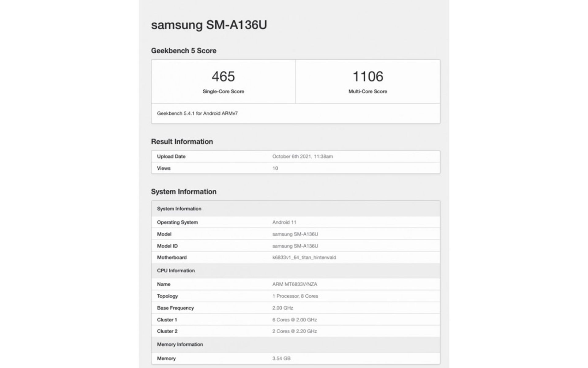Click the Upload Date value October 6th 2021
Screen dimensions: 588x368
pos(302,156)
